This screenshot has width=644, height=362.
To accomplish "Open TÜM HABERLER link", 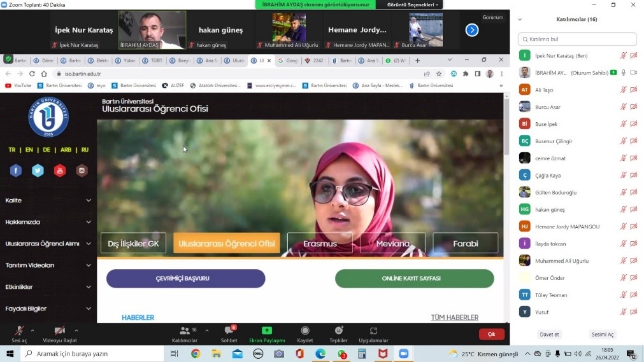I will 455,317.
